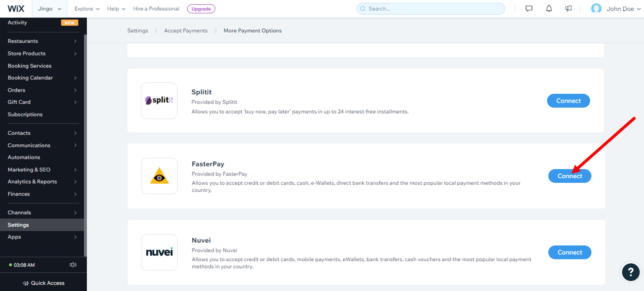Expand Marketing & SEO submenu
Screen dimensions: 644x291
pos(75,169)
